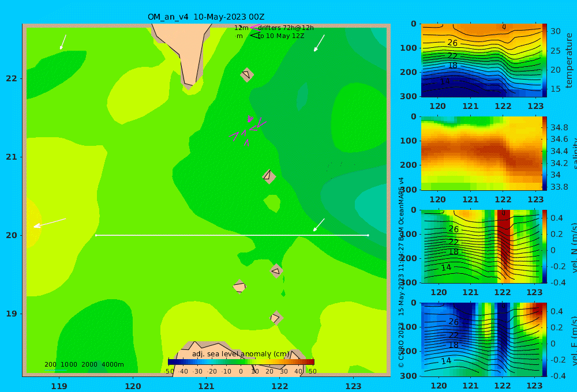Click the 200 depth tick of temperature panel
The width and height of the screenshot is (577, 392).
pyautogui.click(x=408, y=72)
